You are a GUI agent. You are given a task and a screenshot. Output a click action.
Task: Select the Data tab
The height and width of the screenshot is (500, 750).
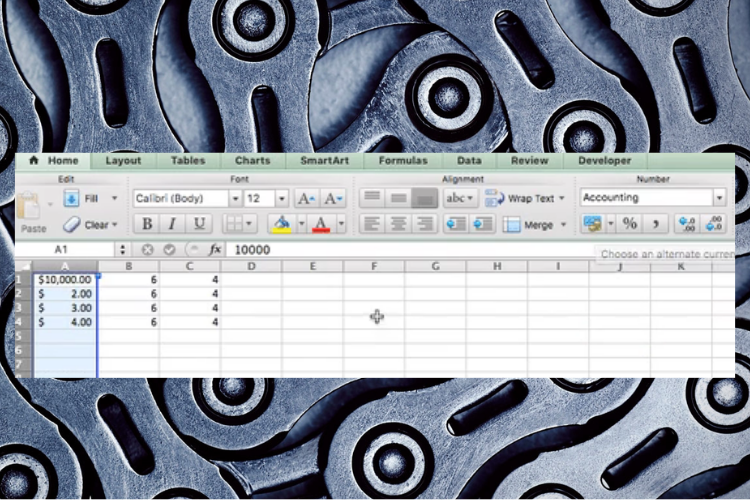[x=469, y=160]
